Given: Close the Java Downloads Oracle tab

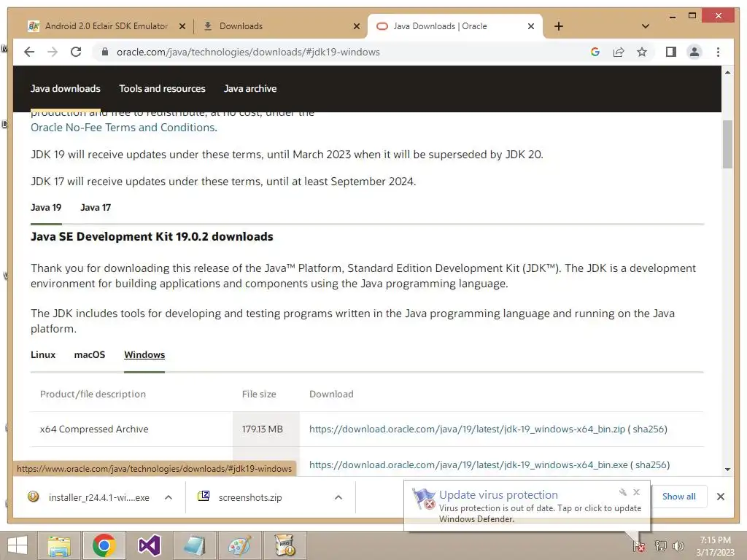Looking at the screenshot, I should pyautogui.click(x=531, y=26).
